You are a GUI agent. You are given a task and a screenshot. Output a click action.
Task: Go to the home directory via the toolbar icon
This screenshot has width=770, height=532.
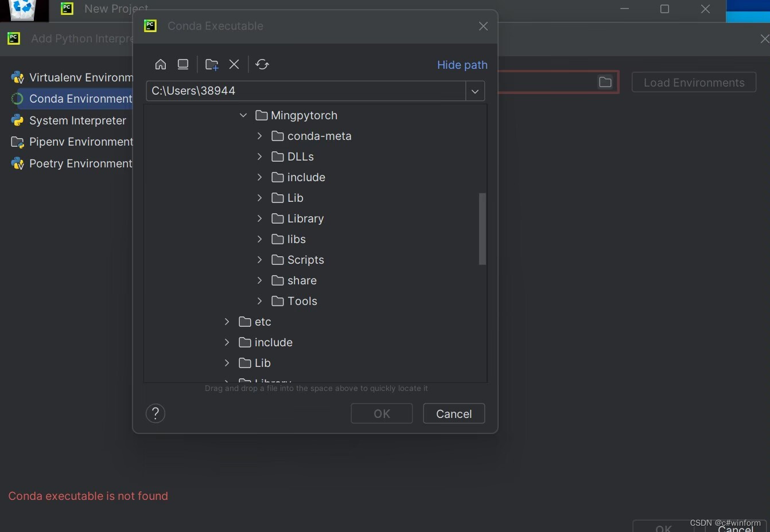[161, 64]
